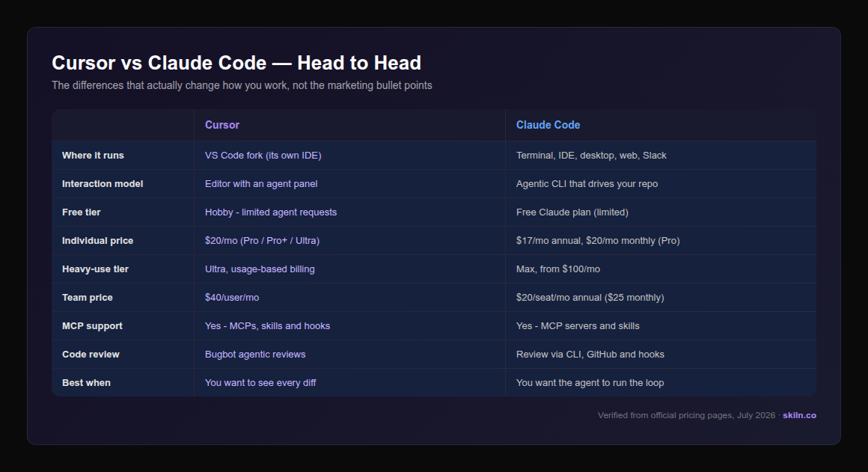Click the subtitle about marketing bullet points
The width and height of the screenshot is (868, 472).
[242, 86]
